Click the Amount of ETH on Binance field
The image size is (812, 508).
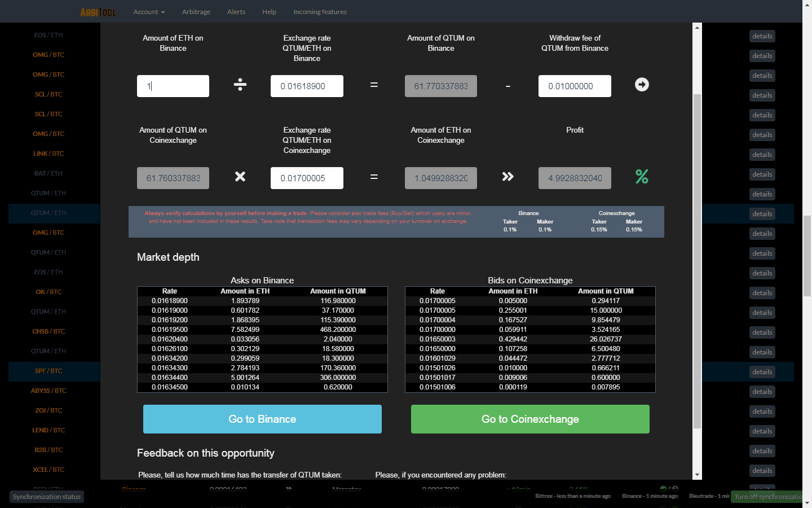(173, 86)
